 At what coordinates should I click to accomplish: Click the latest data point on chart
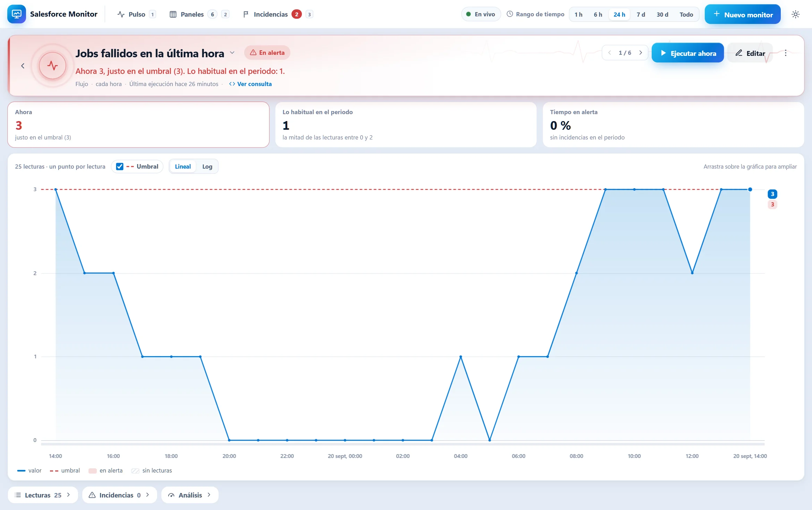[750, 189]
